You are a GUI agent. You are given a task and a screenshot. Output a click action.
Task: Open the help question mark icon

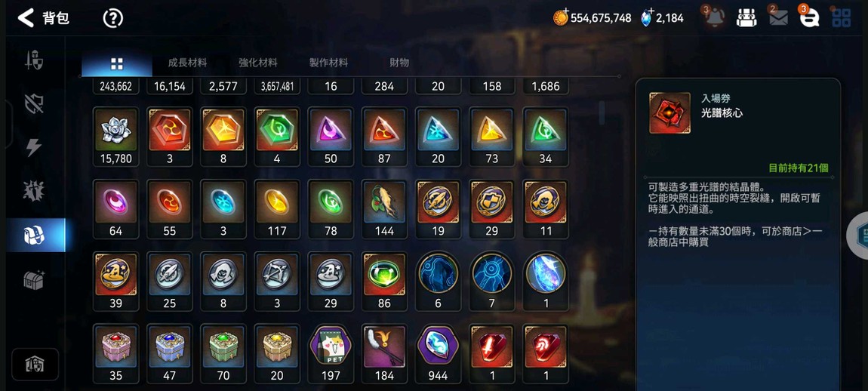coord(113,18)
